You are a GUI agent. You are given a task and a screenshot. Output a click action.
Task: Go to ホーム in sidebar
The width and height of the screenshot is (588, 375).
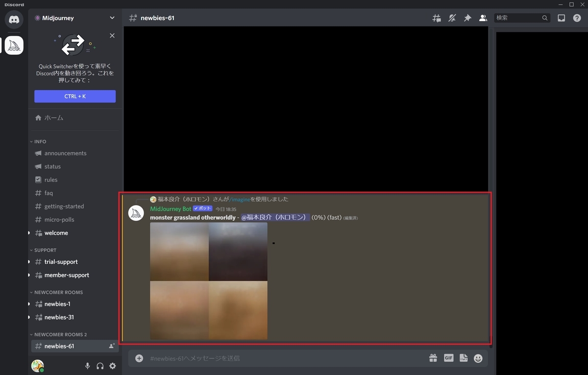(x=74, y=118)
